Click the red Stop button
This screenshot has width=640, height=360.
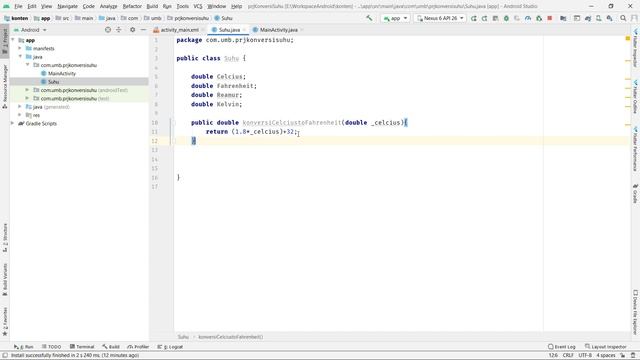[550, 18]
